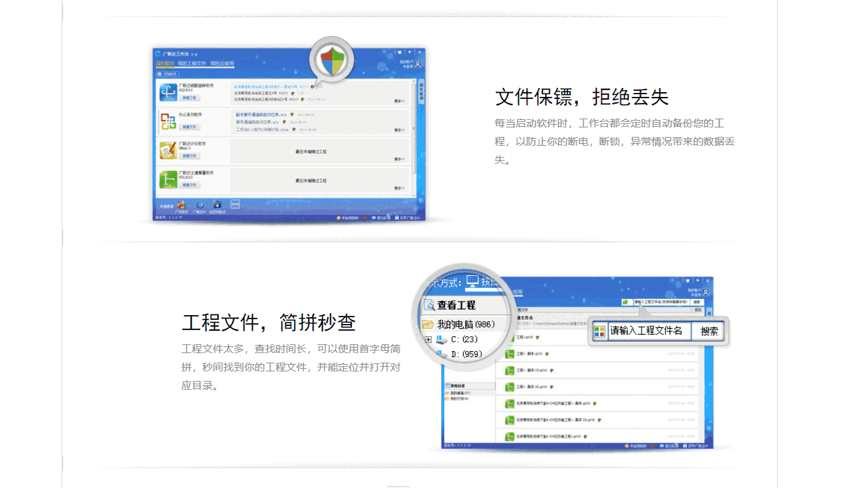Click inside the 请输入工程文件名 search field
The height and width of the screenshot is (488, 868).
point(649,331)
